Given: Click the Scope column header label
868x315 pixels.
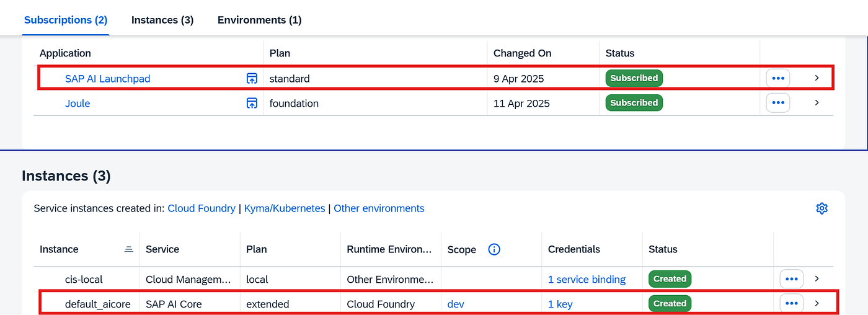Looking at the screenshot, I should tap(462, 249).
